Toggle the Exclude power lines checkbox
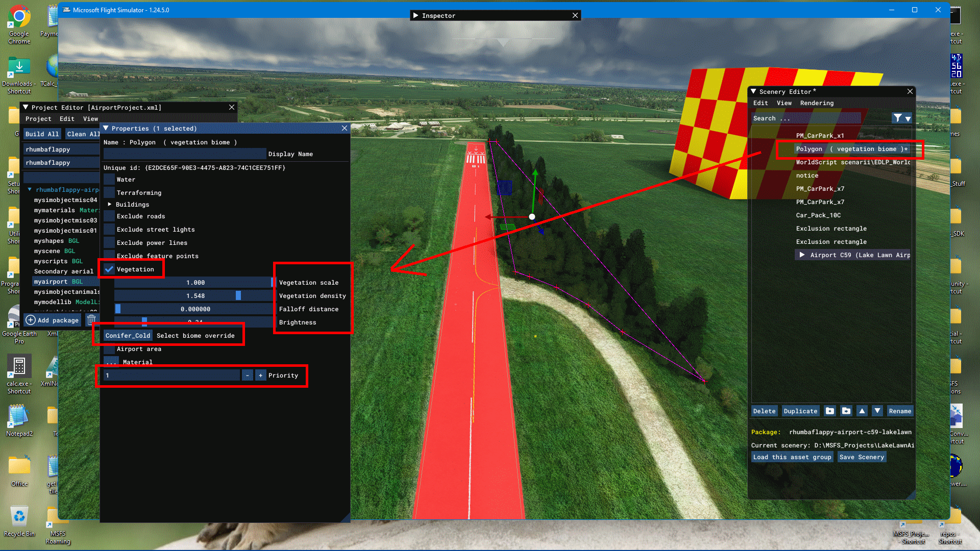The height and width of the screenshot is (551, 980). point(109,243)
